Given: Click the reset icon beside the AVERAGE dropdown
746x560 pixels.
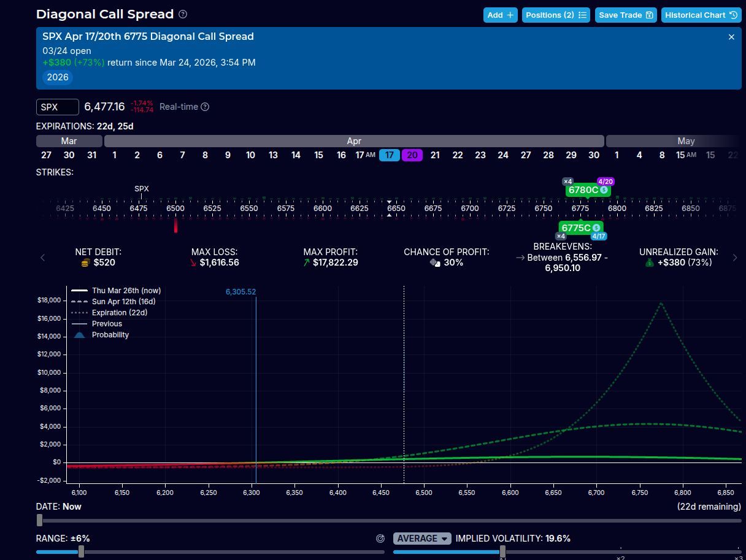Looking at the screenshot, I should (x=380, y=539).
